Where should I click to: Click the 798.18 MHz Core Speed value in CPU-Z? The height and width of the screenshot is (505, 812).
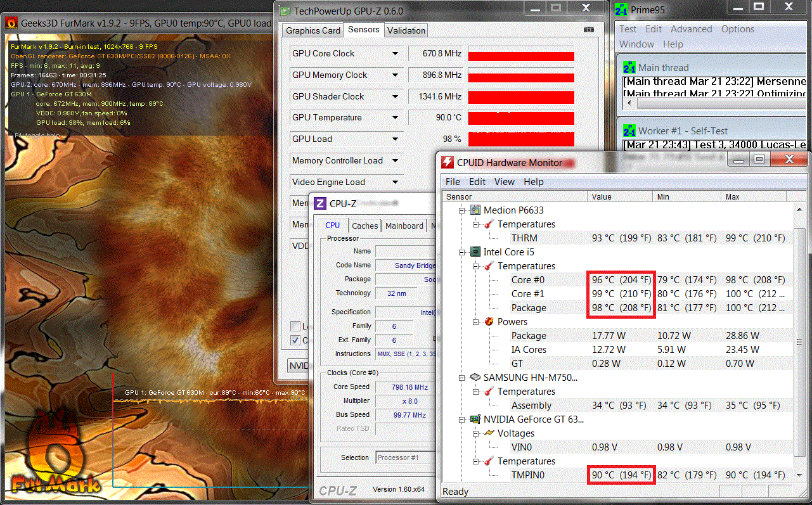[x=409, y=387]
